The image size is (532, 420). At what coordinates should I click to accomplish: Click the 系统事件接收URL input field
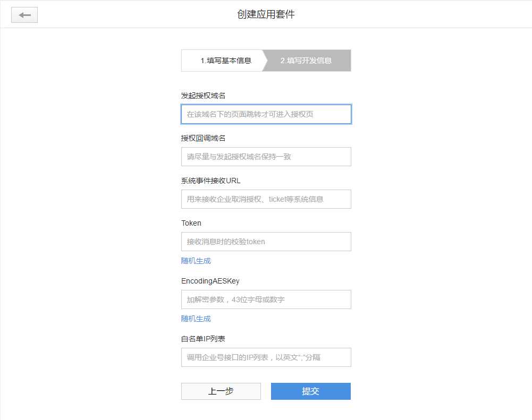[x=266, y=199]
